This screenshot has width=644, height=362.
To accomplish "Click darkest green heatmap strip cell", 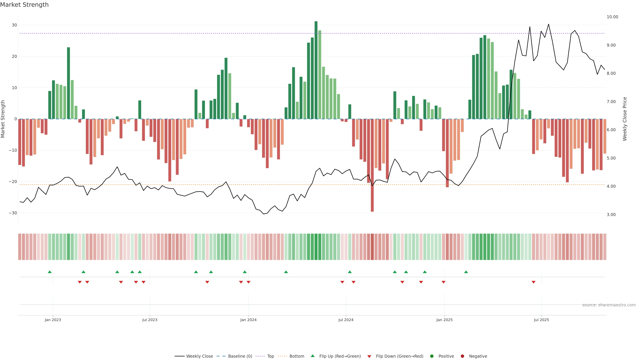I will click(x=316, y=247).
